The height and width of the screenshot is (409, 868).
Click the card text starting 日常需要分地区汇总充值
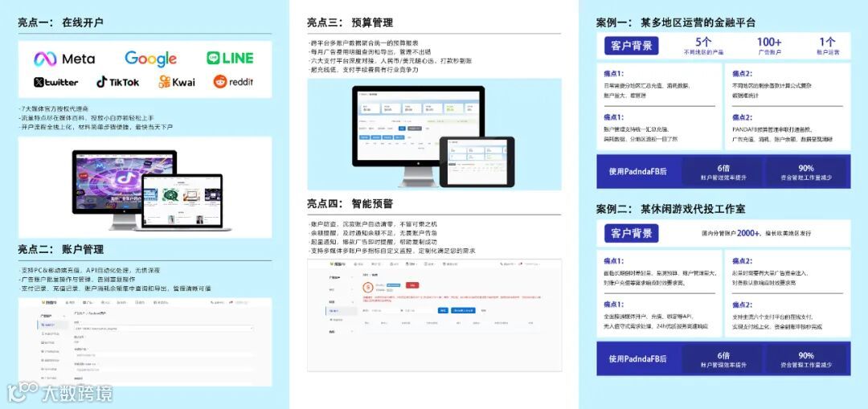click(646, 91)
